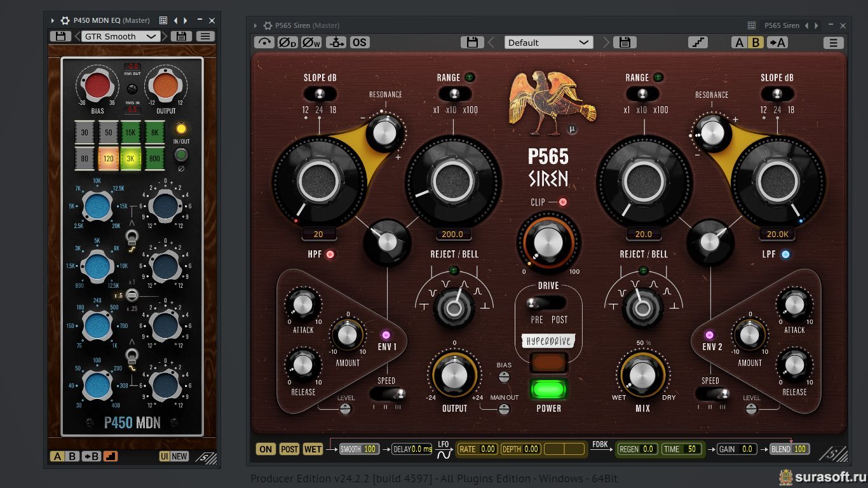The image size is (868, 488).
Task: Toggle the LPF blue LED button
Action: click(x=785, y=255)
